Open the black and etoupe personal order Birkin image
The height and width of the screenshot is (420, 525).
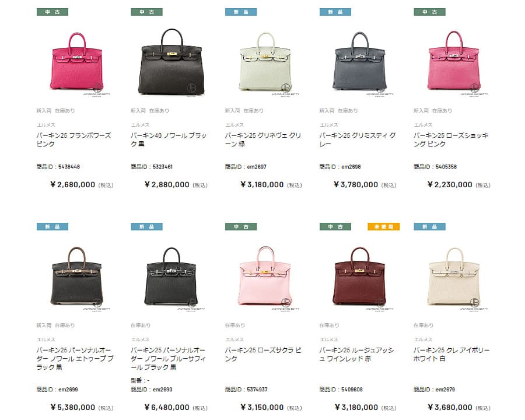coord(76,276)
